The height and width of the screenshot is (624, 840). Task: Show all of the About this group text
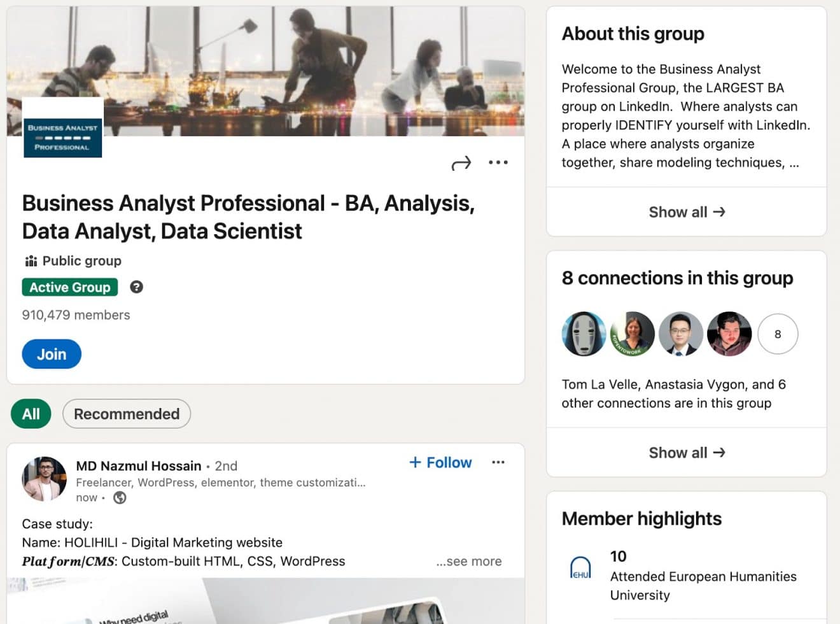(687, 212)
